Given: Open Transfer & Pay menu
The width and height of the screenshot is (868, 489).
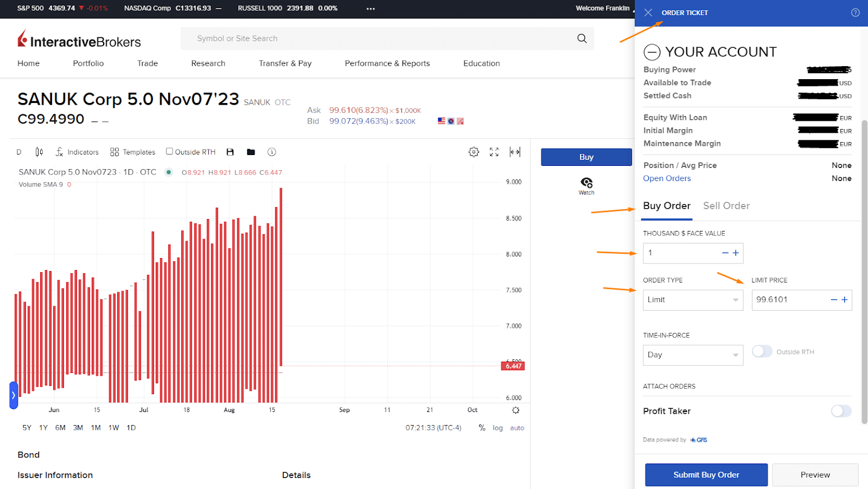Looking at the screenshot, I should 285,63.
